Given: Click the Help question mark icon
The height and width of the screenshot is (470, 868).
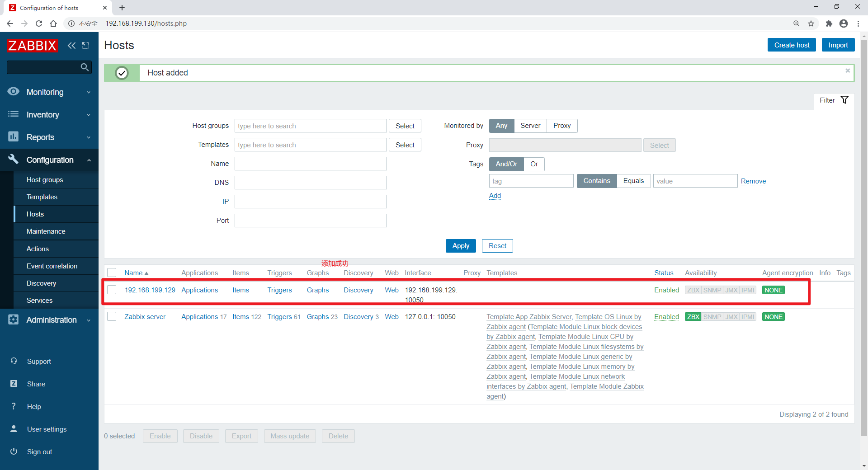Looking at the screenshot, I should pos(14,406).
